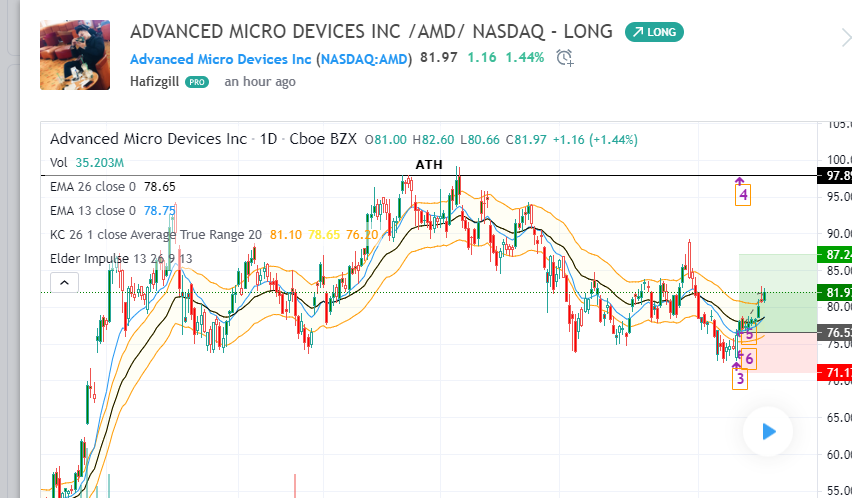The height and width of the screenshot is (498, 852).
Task: Click the gray 76.5 entry price axis label
Action: (x=835, y=332)
